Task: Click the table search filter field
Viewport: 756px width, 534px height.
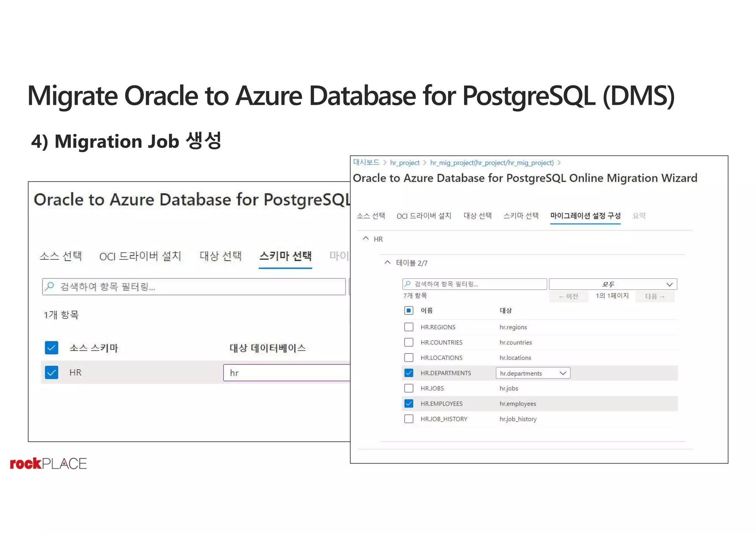Action: point(474,284)
